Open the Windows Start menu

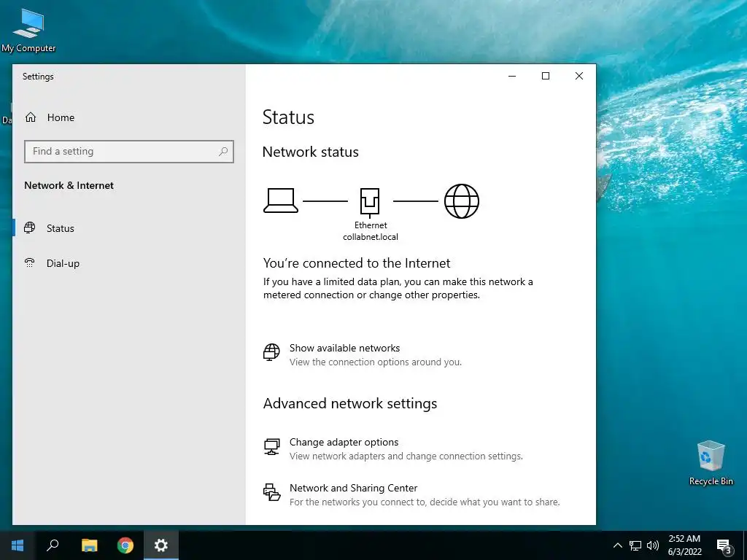click(18, 545)
